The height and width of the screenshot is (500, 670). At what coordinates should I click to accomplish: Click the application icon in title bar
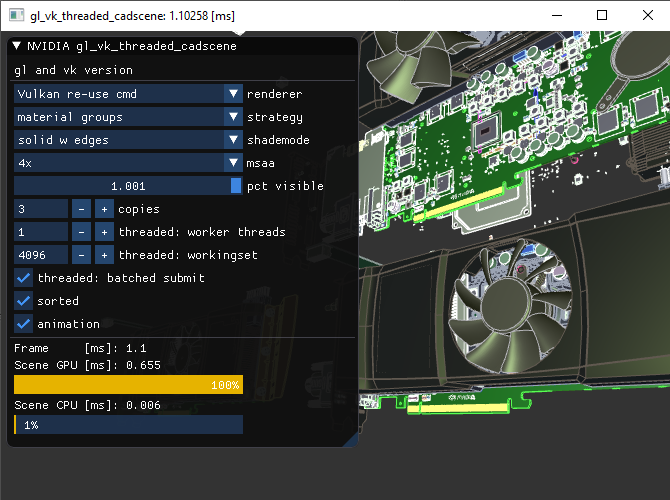click(x=16, y=15)
